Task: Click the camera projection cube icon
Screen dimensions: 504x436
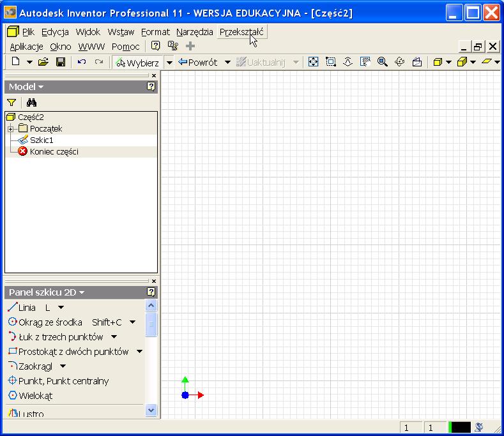Action: coord(462,62)
